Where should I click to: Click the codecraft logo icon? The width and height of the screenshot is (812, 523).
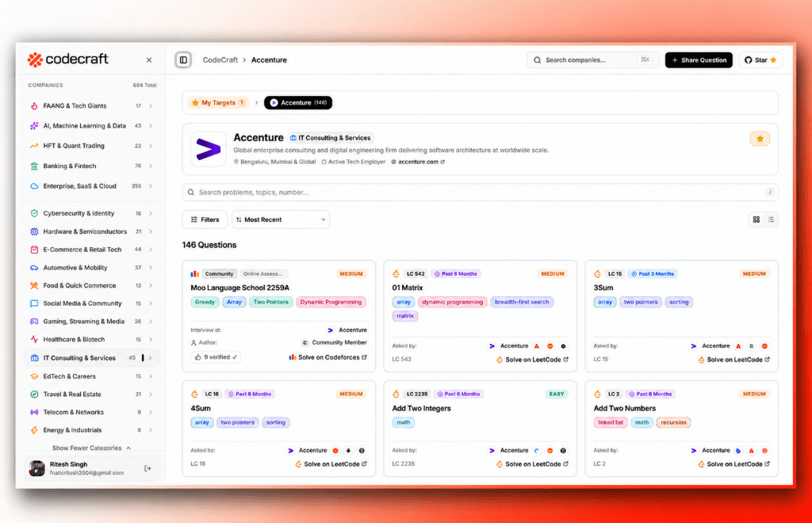[35, 59]
